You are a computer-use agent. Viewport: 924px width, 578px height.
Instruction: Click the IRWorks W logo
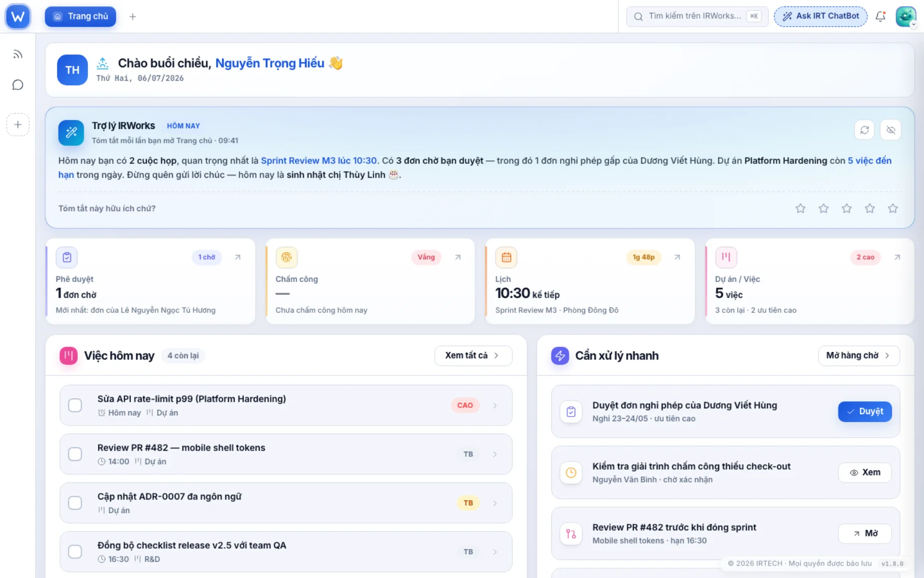18,16
